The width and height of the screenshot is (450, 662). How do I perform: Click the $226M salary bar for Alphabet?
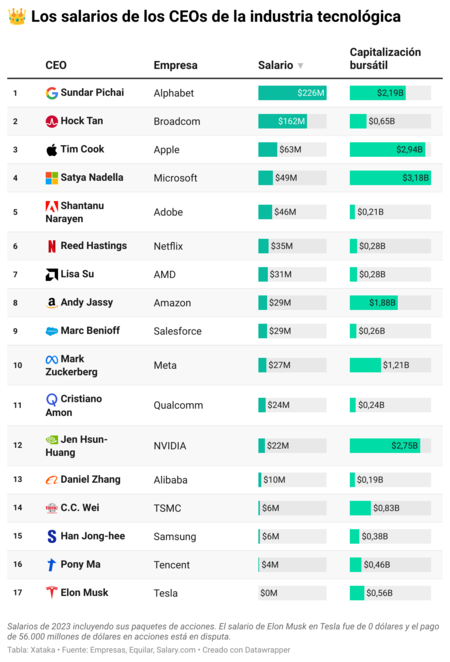292,93
